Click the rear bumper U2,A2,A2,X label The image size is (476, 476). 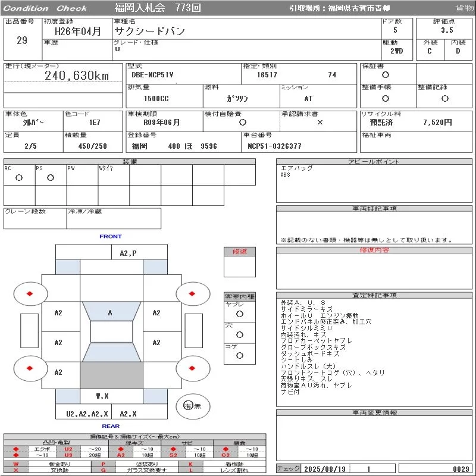click(x=87, y=414)
